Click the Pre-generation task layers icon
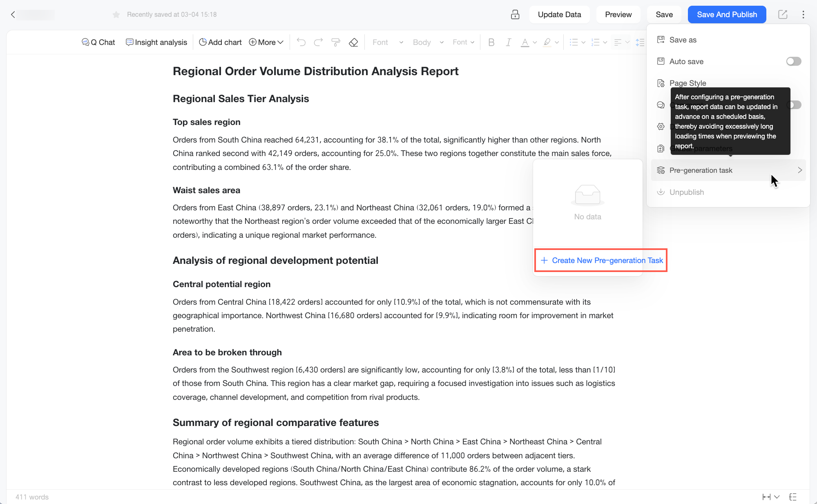 click(x=661, y=170)
